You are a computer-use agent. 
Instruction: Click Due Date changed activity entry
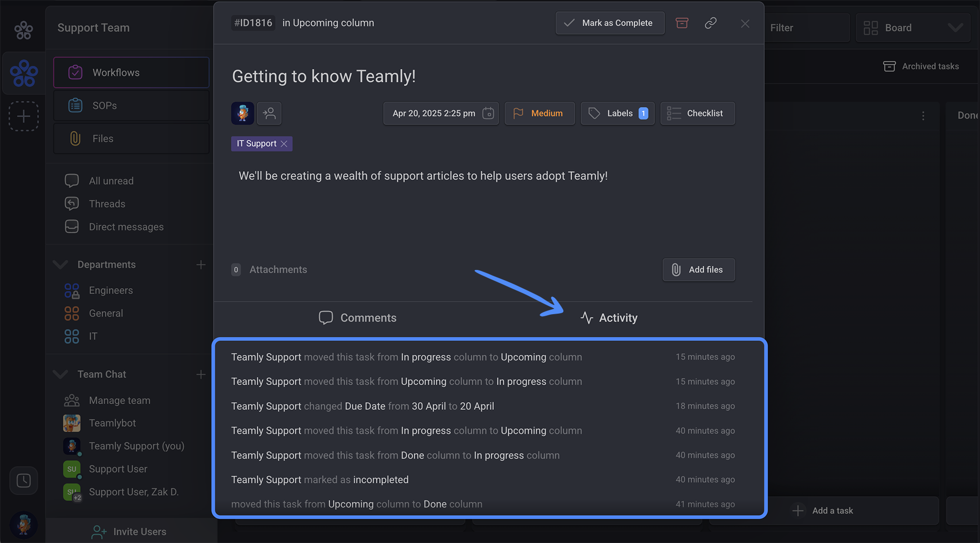[x=483, y=406]
